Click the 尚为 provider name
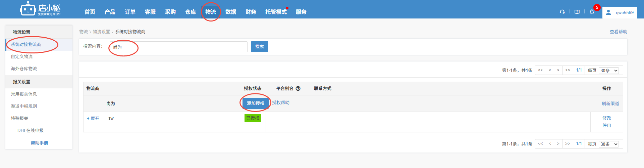Viewport: 644px width, 168px height. click(111, 104)
